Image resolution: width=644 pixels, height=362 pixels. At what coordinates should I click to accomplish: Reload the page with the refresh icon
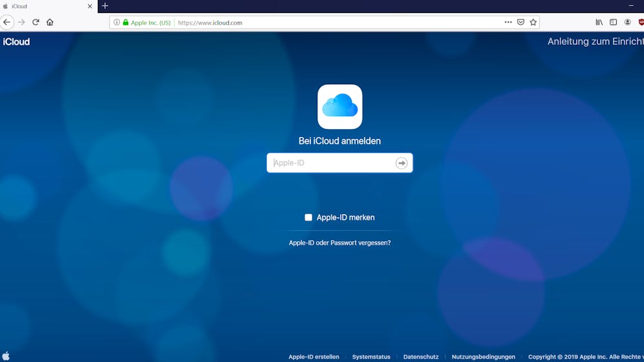(x=36, y=22)
